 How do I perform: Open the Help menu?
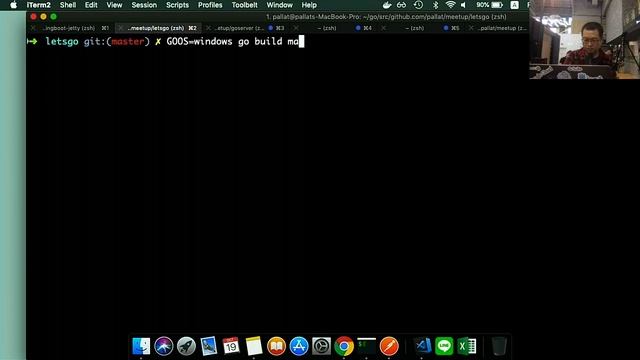pos(309,5)
